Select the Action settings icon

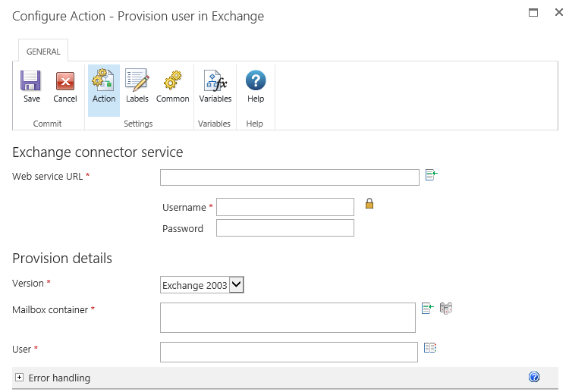(103, 82)
